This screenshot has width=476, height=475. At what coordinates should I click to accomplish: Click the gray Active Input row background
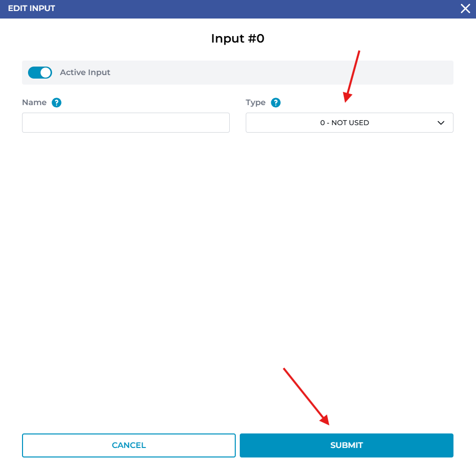[x=273, y=73]
